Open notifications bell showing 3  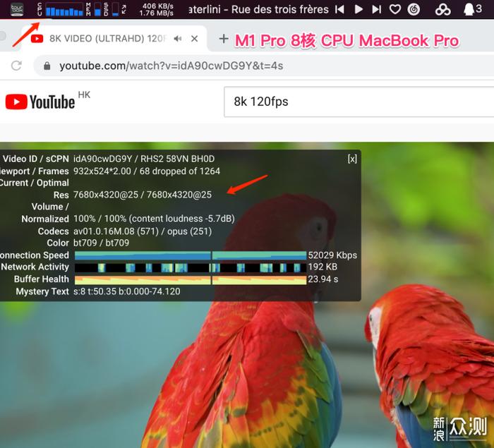(473, 9)
